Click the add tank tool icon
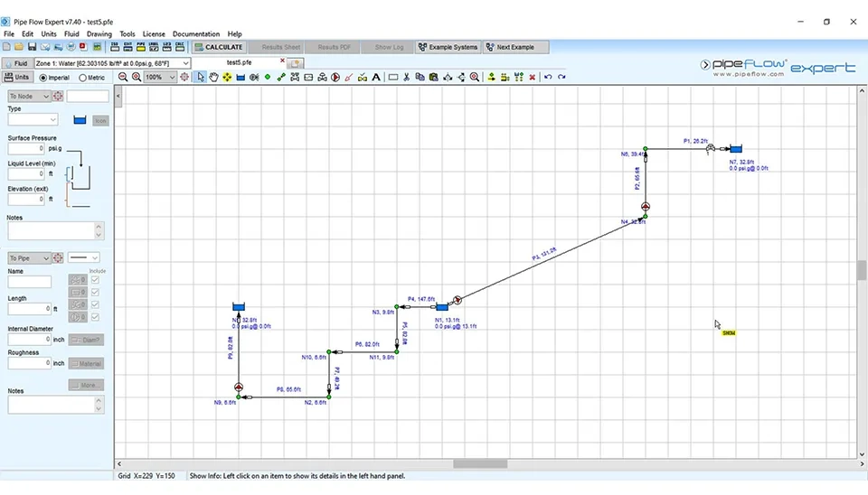 click(x=241, y=78)
